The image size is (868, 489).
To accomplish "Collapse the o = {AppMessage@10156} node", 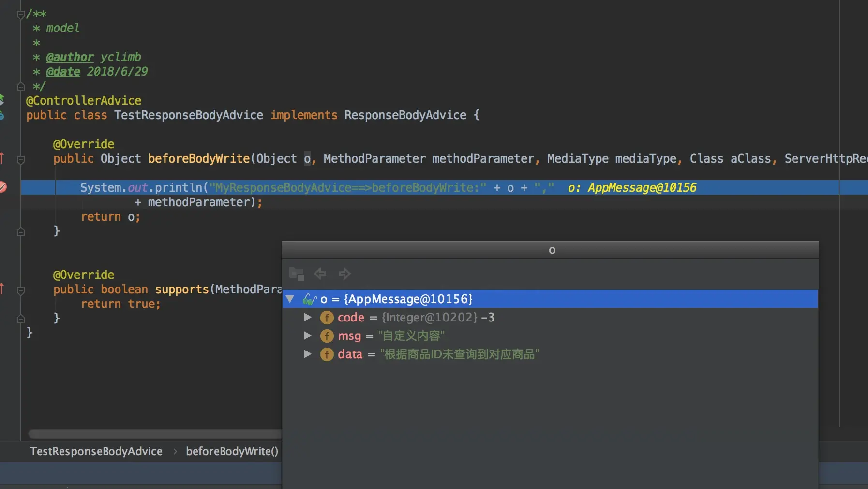I will tap(290, 299).
